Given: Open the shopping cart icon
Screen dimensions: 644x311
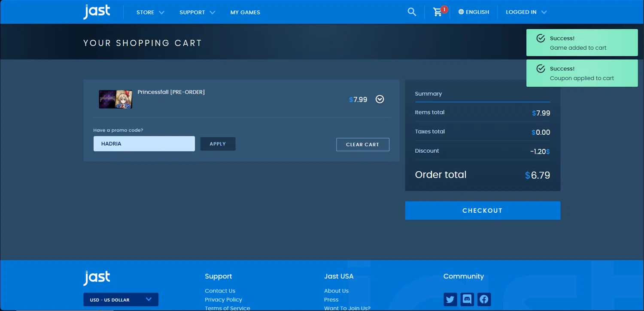Looking at the screenshot, I should coord(437,12).
